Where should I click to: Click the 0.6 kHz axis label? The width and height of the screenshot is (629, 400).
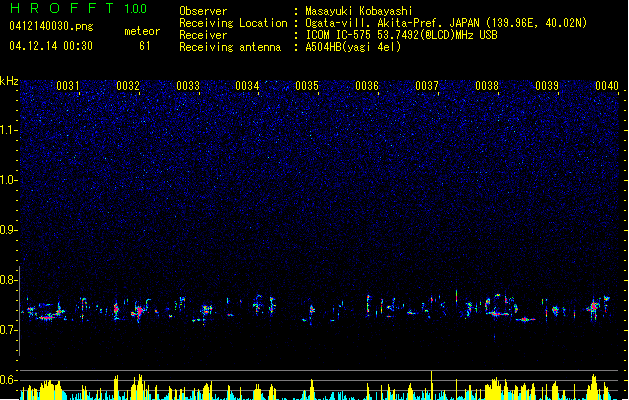point(9,380)
